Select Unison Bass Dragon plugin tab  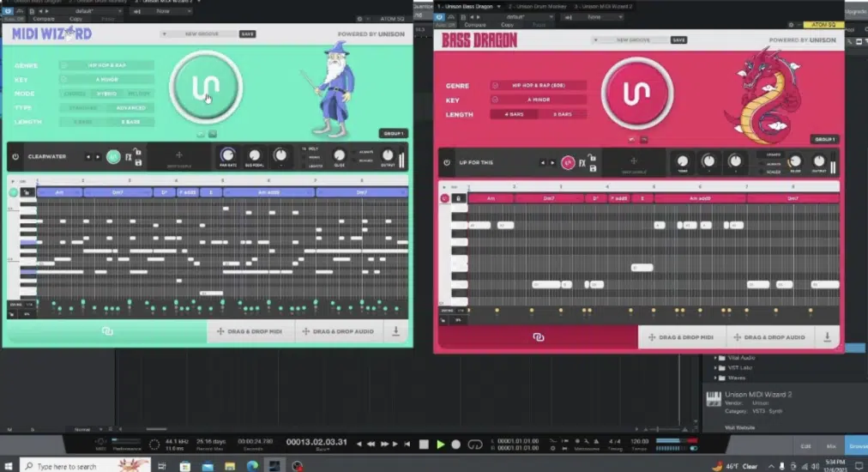tap(468, 7)
